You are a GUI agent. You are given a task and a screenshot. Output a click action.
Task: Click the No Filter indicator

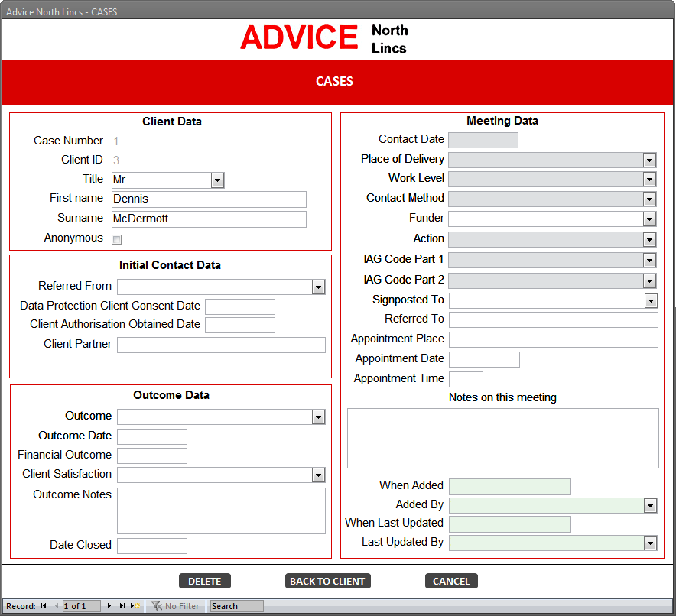coord(176,606)
